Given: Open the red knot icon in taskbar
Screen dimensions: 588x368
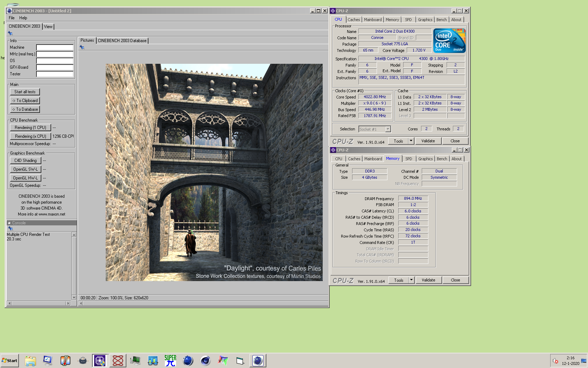Looking at the screenshot, I should click(118, 361).
